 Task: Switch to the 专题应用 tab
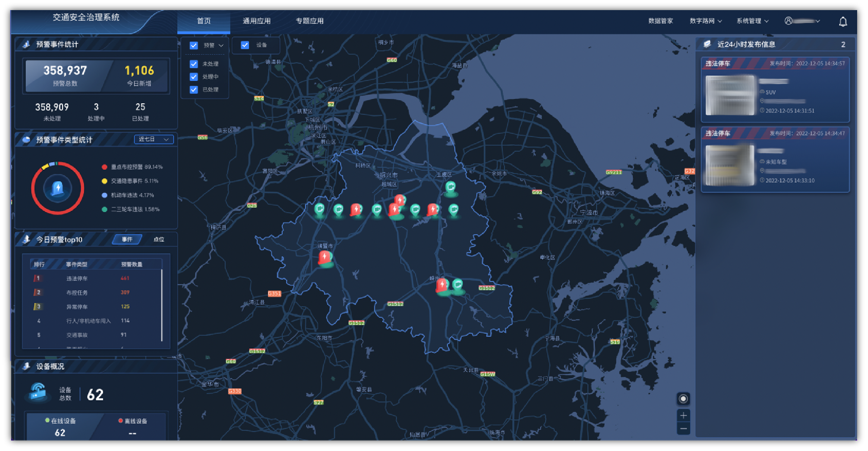pyautogui.click(x=310, y=21)
